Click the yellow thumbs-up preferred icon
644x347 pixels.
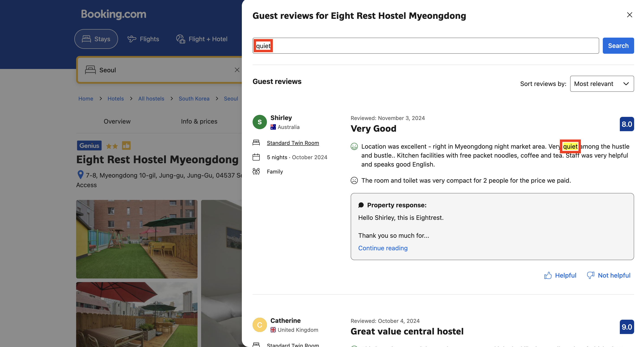point(126,146)
